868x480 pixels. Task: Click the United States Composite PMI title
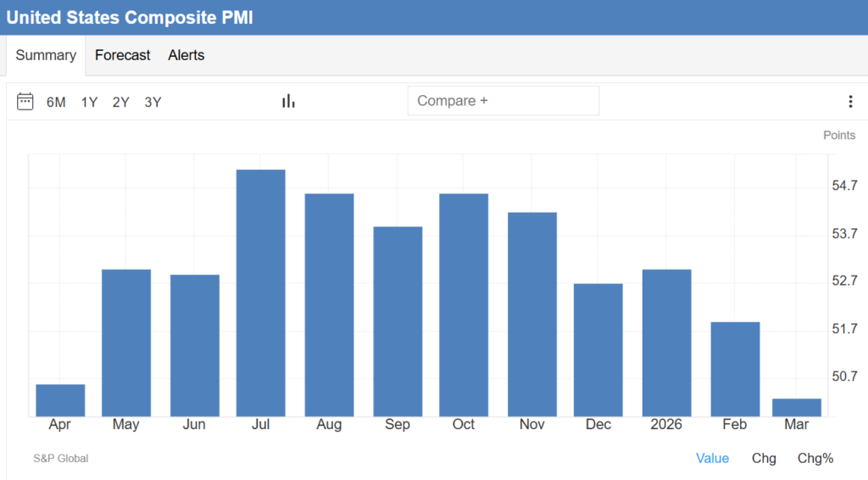(x=130, y=17)
